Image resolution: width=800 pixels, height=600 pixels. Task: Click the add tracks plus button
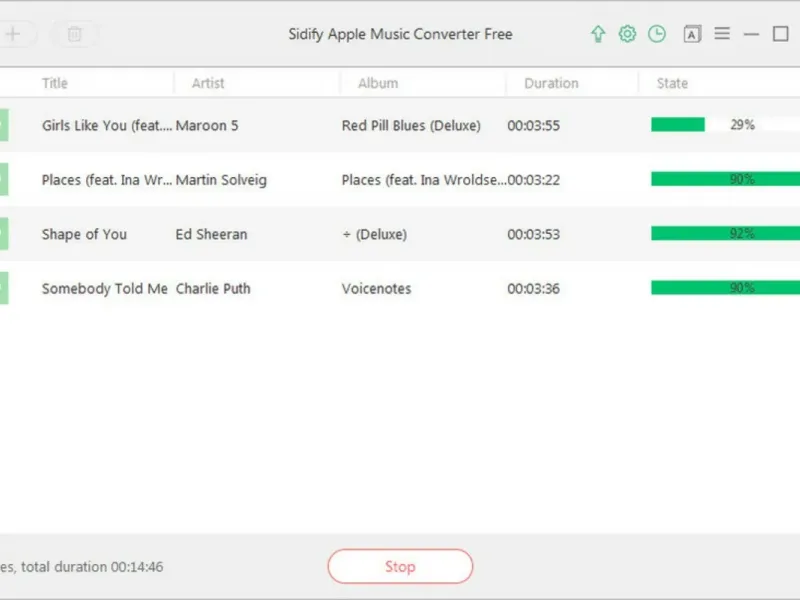coord(13,34)
